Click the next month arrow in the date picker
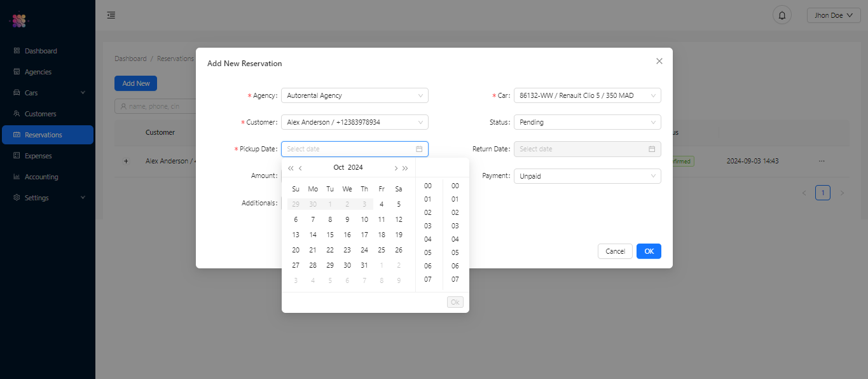This screenshot has width=868, height=379. (x=396, y=167)
